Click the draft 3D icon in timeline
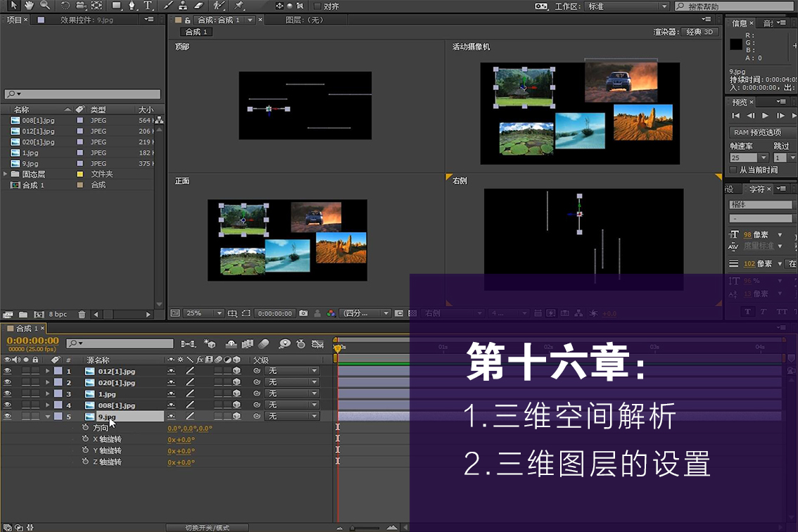The height and width of the screenshot is (532, 798). point(209,344)
